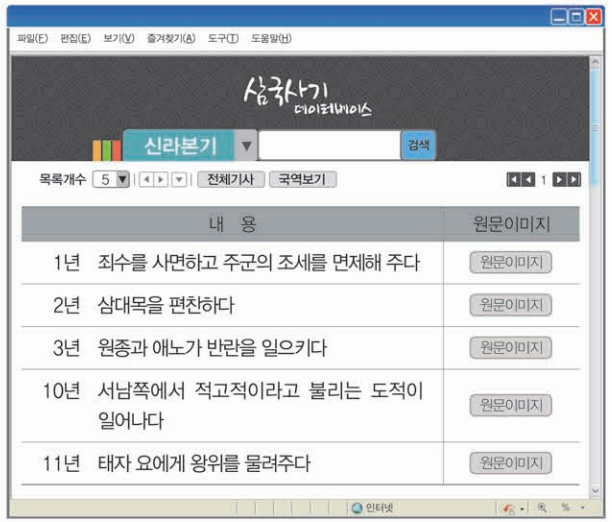612x522 pixels.
Task: Open entry 삼대목을 편찬하다
Action: pos(166,305)
